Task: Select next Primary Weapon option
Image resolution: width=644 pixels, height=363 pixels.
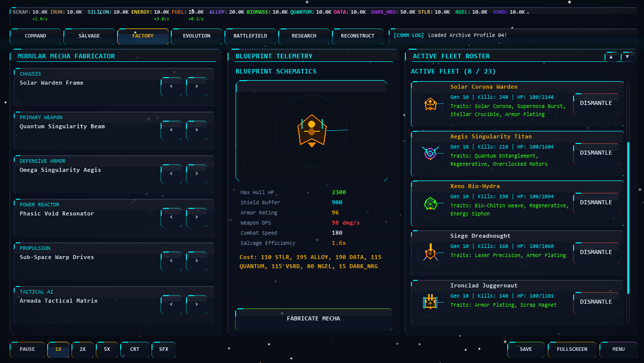Action: click(197, 130)
